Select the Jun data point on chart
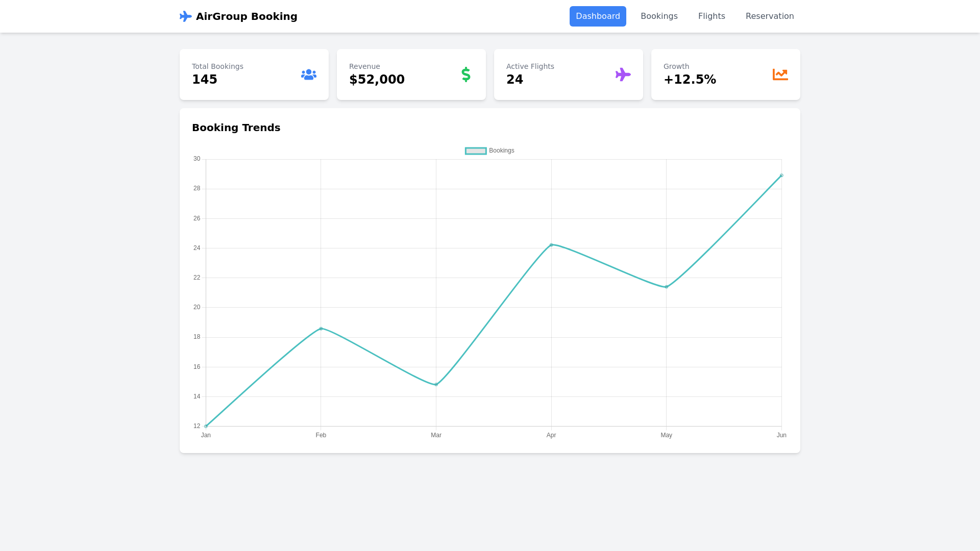 (x=781, y=176)
